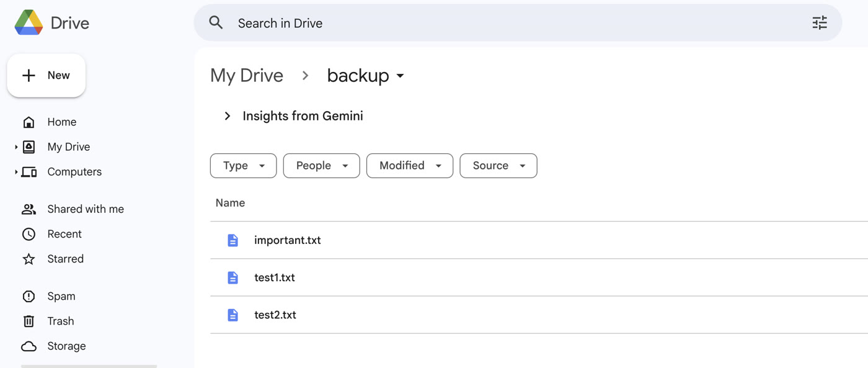Viewport: 868px width, 368px height.
Task: Click the Storage cloud icon
Action: [29, 346]
